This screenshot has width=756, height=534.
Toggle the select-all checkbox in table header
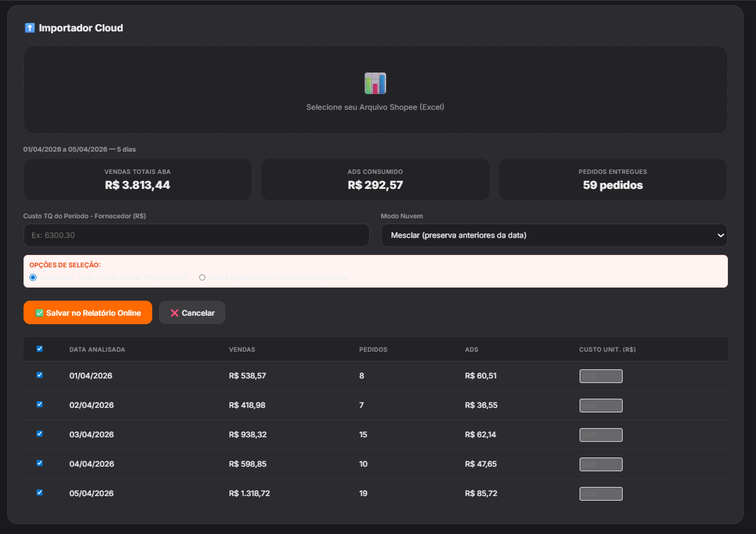(x=40, y=349)
